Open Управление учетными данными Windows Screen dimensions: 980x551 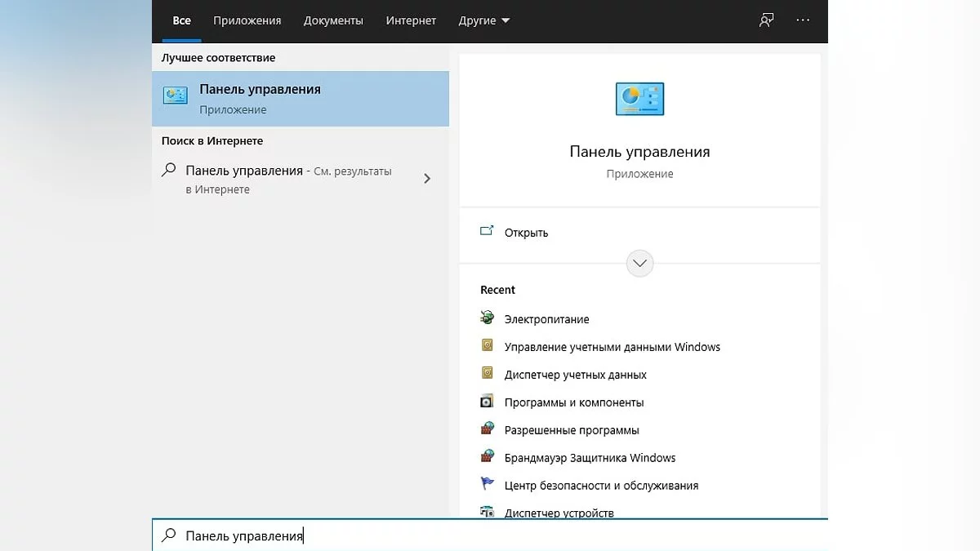point(612,347)
